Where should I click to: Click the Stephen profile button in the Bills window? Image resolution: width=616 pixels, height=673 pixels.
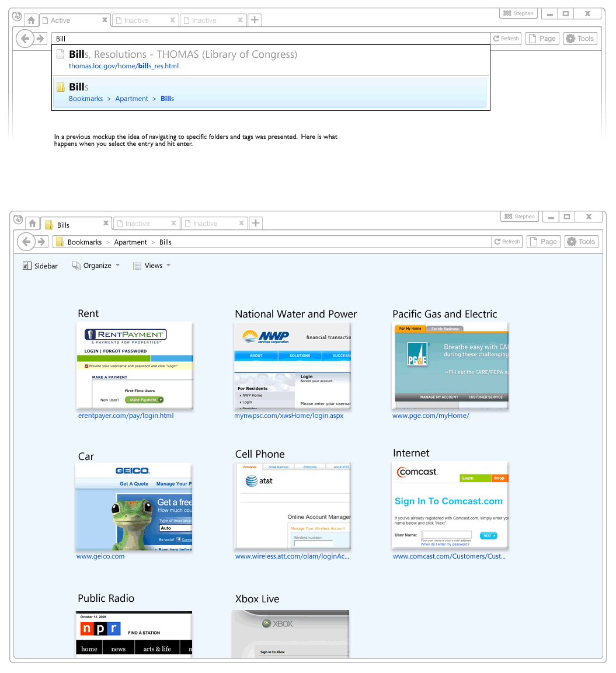coord(520,217)
